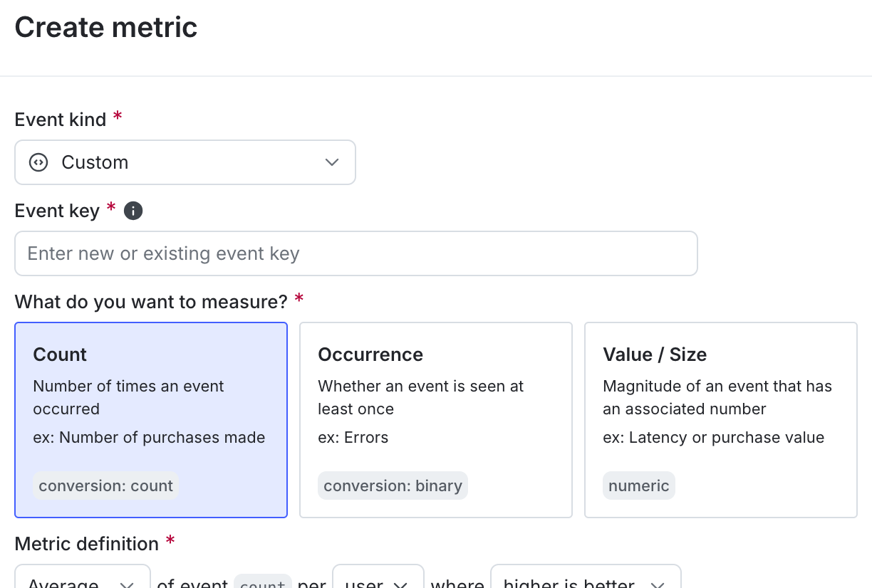Click the Event kind dropdown chevron
The height and width of the screenshot is (588, 872).
tap(331, 162)
